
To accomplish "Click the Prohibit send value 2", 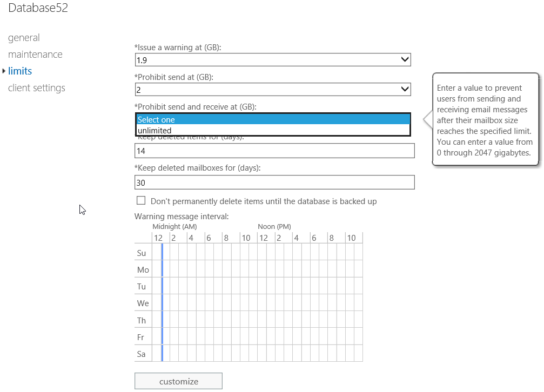I will (138, 90).
